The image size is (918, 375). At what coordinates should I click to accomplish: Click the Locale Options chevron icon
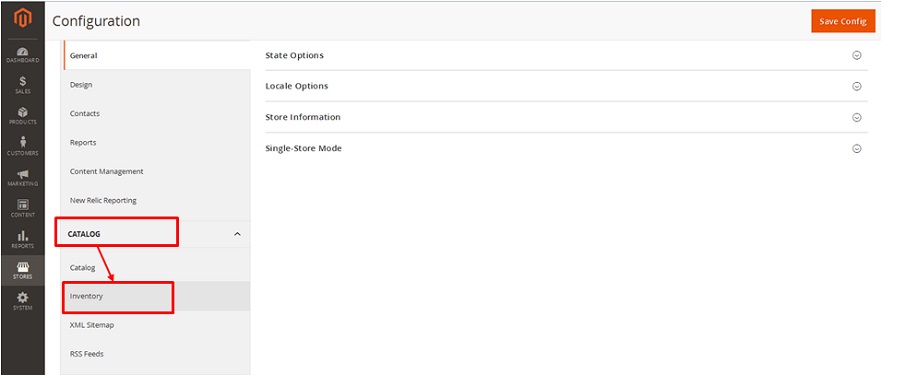pos(857,86)
